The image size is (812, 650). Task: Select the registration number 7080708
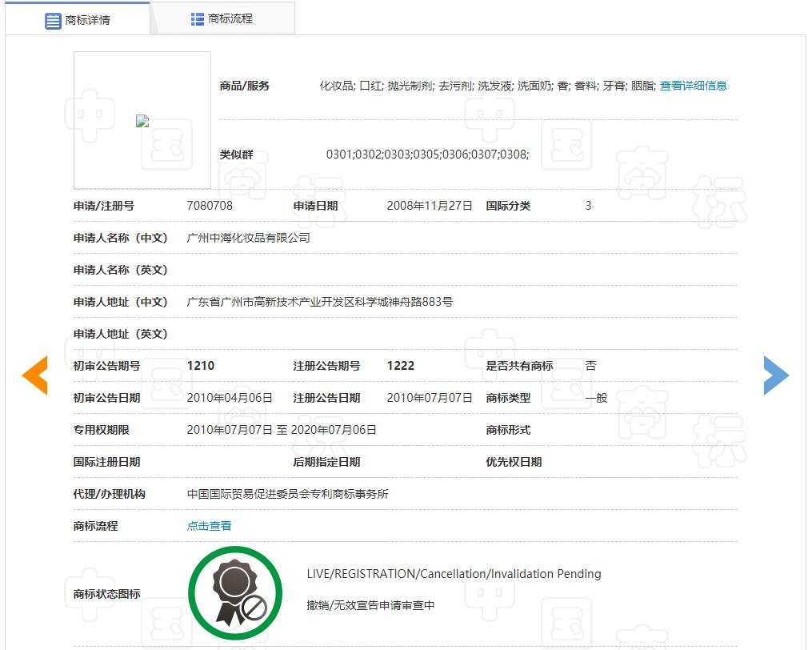[x=210, y=206]
